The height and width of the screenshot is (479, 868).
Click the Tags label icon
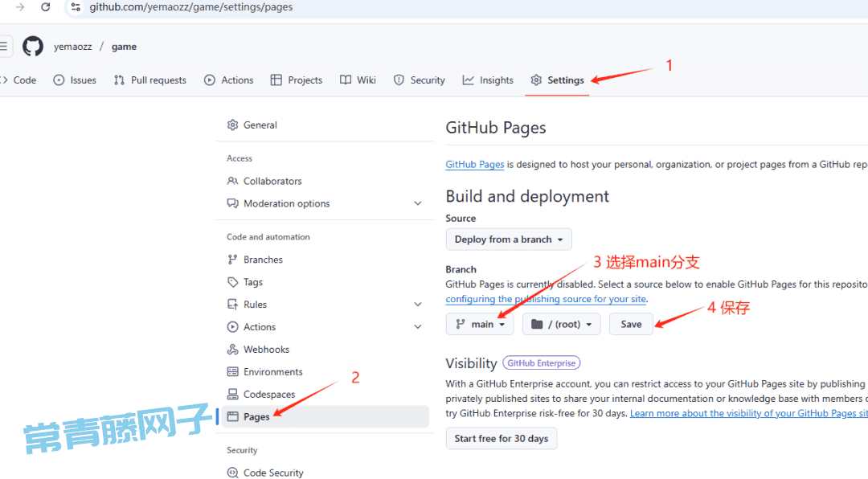232,282
